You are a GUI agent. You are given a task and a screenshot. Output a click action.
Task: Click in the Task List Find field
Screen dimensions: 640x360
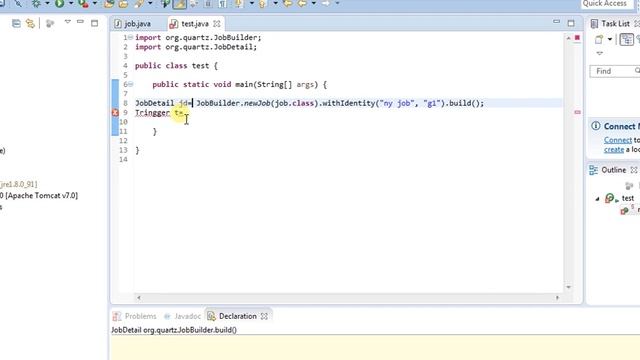pos(614,71)
